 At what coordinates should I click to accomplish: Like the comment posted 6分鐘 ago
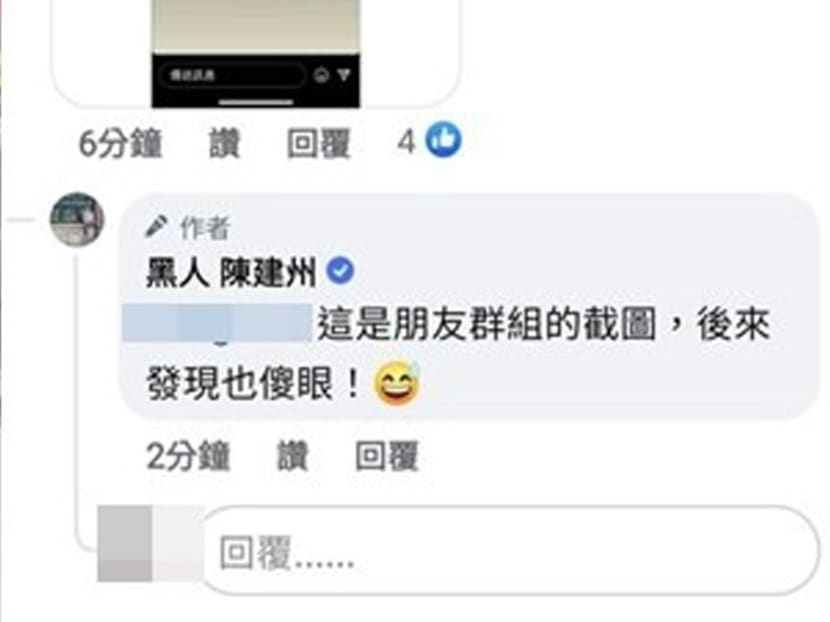click(x=224, y=143)
